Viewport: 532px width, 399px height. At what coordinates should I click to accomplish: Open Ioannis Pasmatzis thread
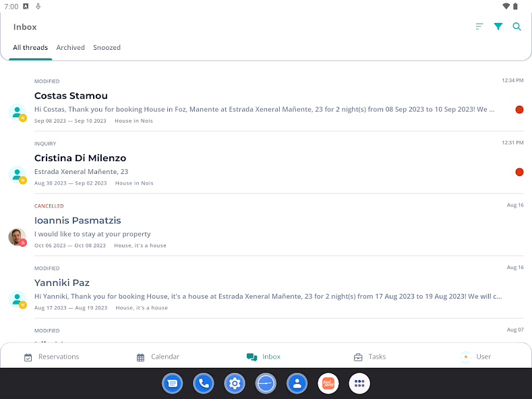tap(266, 225)
